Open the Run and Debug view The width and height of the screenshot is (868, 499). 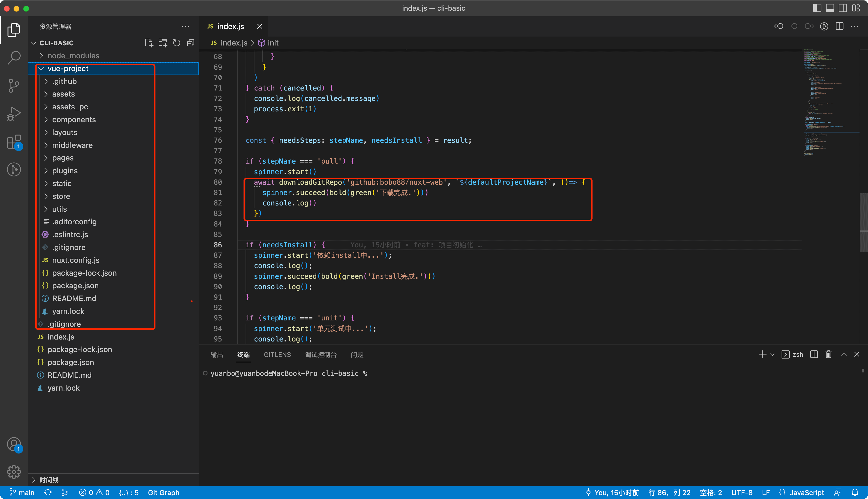pyautogui.click(x=14, y=114)
